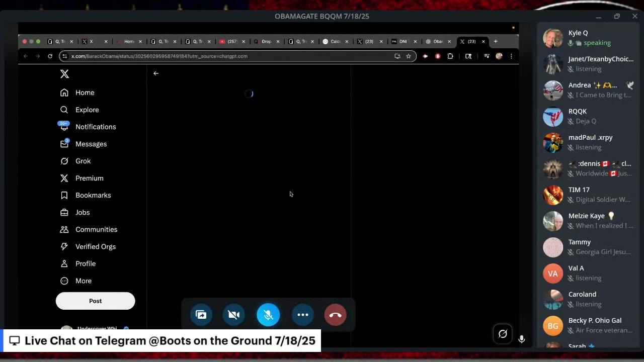This screenshot has height=362, width=644.
Task: Select participant Melzie Kaye
Action: pos(589,221)
